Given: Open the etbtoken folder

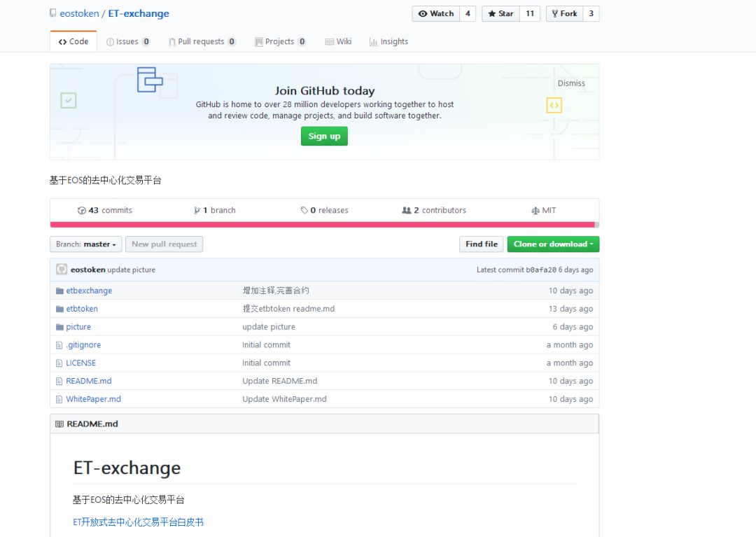Looking at the screenshot, I should pos(82,309).
